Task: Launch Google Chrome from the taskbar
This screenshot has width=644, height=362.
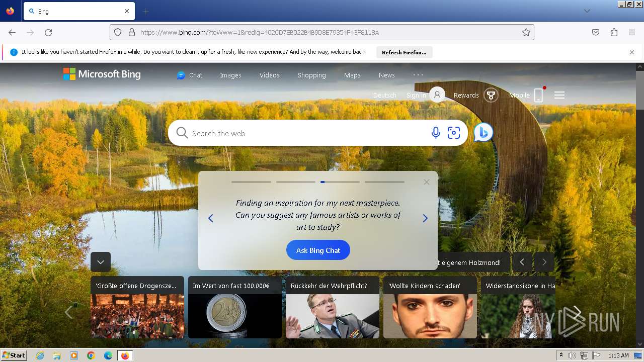Action: [x=91, y=355]
